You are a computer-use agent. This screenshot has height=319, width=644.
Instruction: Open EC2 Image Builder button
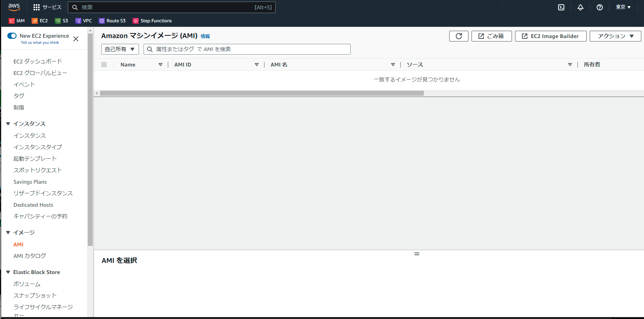[551, 36]
